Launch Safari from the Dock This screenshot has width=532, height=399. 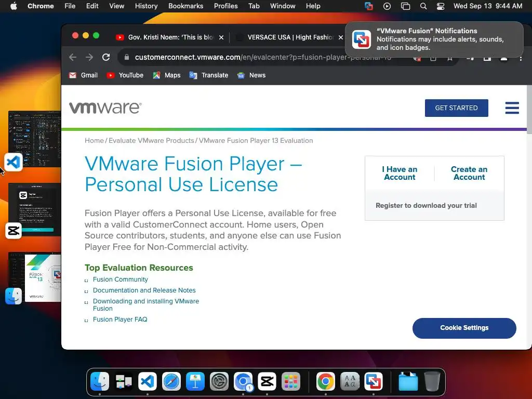171,381
